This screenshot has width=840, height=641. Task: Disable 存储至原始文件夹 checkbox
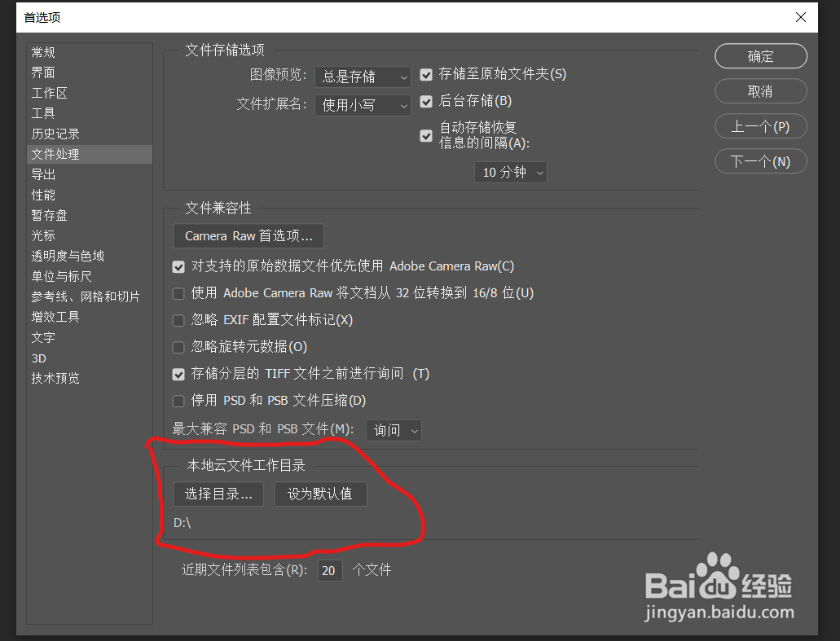tap(425, 74)
